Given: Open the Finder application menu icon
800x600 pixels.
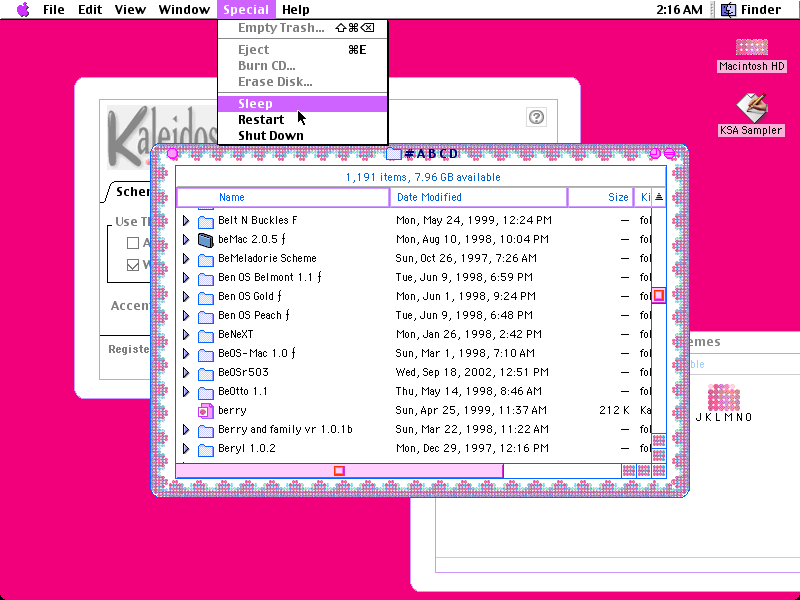Looking at the screenshot, I should tap(729, 10).
